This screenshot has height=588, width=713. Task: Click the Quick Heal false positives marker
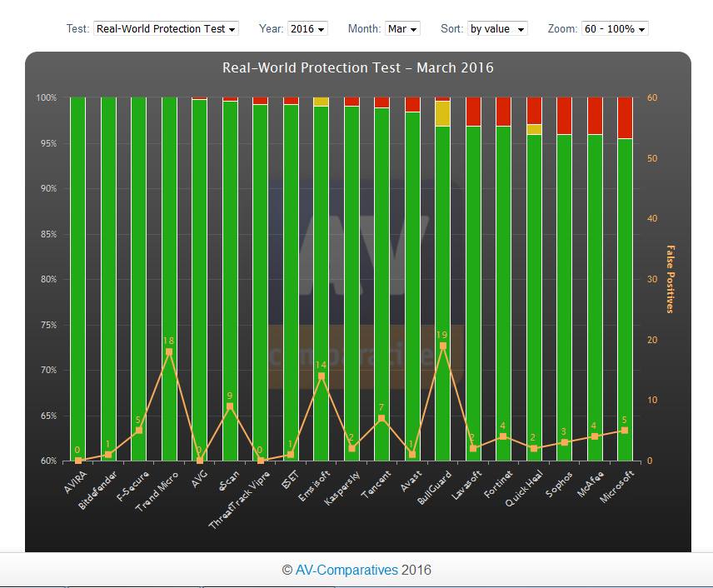click(534, 448)
